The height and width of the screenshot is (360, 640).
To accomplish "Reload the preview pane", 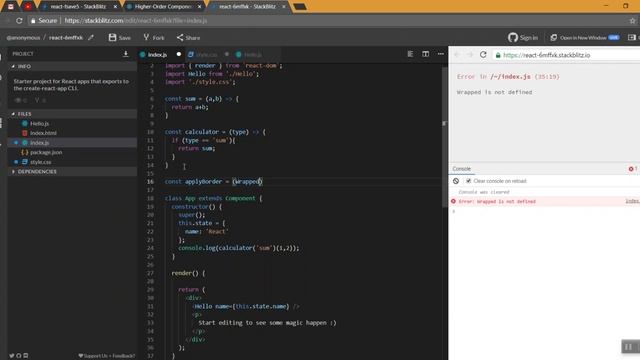I will 483,55.
